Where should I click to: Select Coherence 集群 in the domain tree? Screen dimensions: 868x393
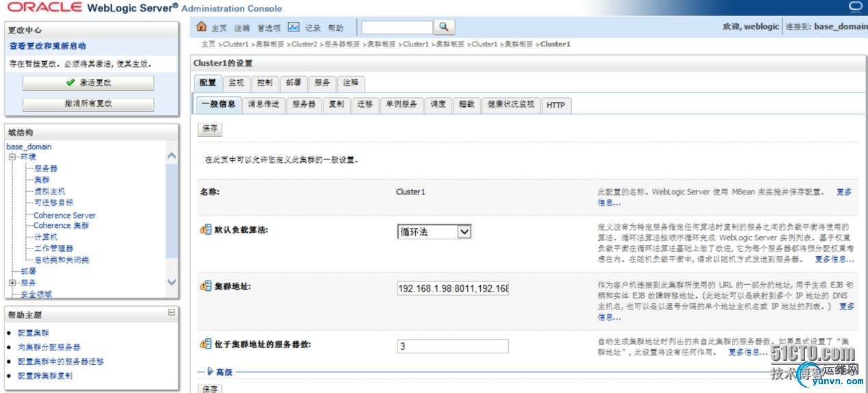[62, 225]
